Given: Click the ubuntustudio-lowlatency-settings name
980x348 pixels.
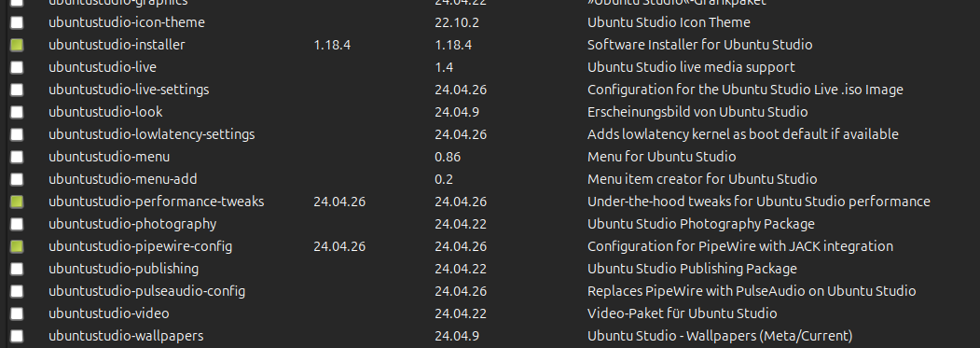Looking at the screenshot, I should 152,134.
